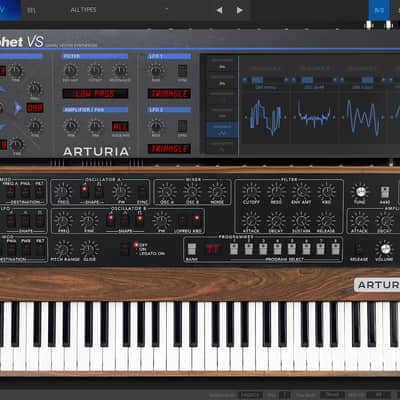Image resolution: width=400 pixels, height=400 pixels.
Task: Click the Oscillator A FREQ knob
Action: coord(63,191)
